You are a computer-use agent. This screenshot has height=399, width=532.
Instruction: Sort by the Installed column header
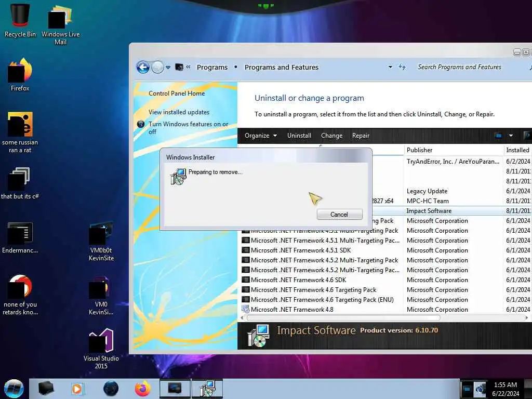(518, 150)
